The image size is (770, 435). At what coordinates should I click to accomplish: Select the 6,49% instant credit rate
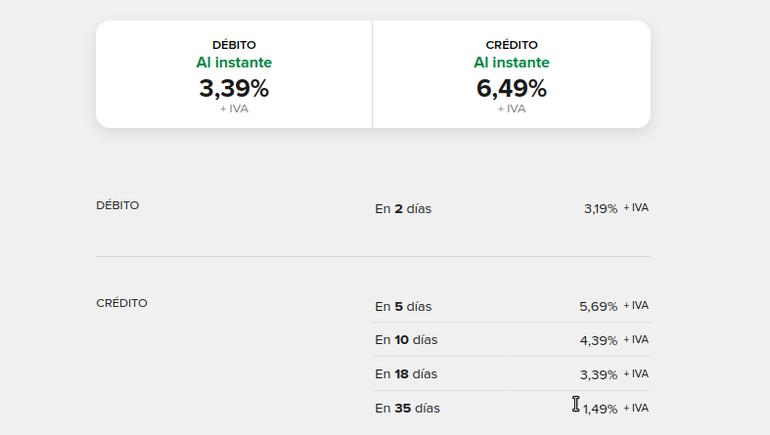511,88
